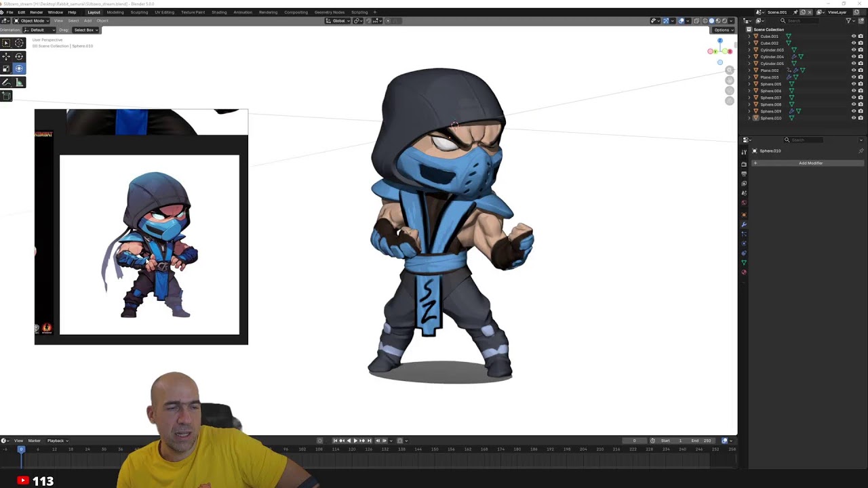Expand the Cube.001 outliner entry
868x488 pixels.
point(749,36)
